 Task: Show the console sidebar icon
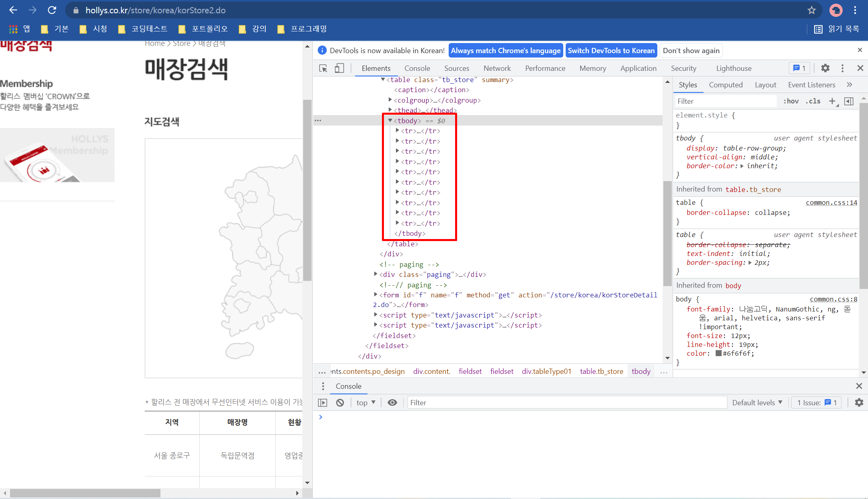coord(322,402)
